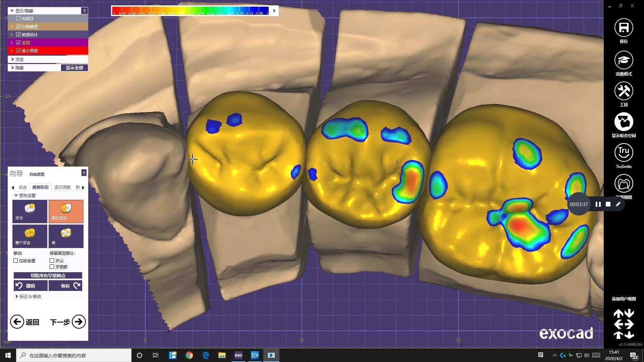This screenshot has height=362, width=644.
Task: Open the TruSmile icon
Action: click(x=624, y=153)
